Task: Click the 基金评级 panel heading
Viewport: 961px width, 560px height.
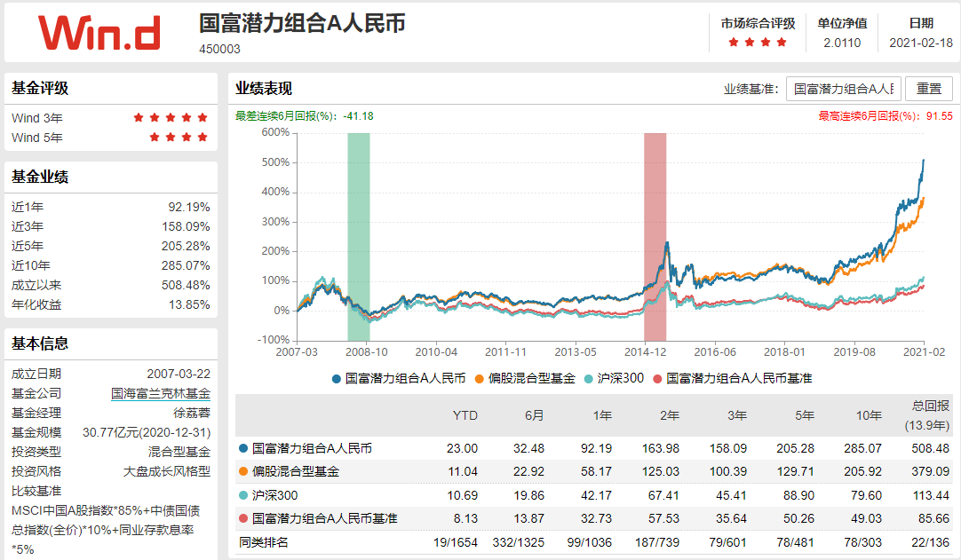Action: [x=40, y=88]
